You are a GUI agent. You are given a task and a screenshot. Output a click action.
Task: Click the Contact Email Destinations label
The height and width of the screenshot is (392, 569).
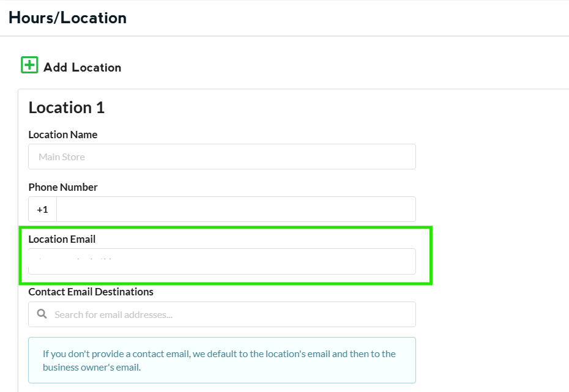tap(91, 292)
